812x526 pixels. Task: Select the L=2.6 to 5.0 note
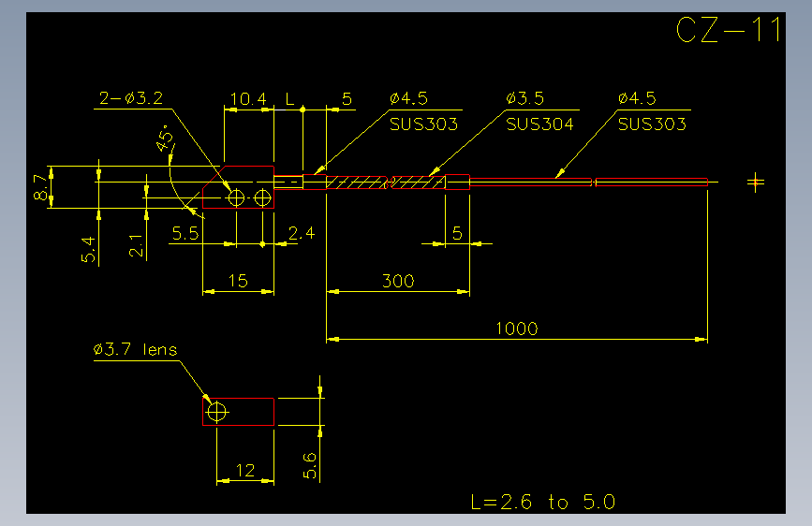click(542, 502)
